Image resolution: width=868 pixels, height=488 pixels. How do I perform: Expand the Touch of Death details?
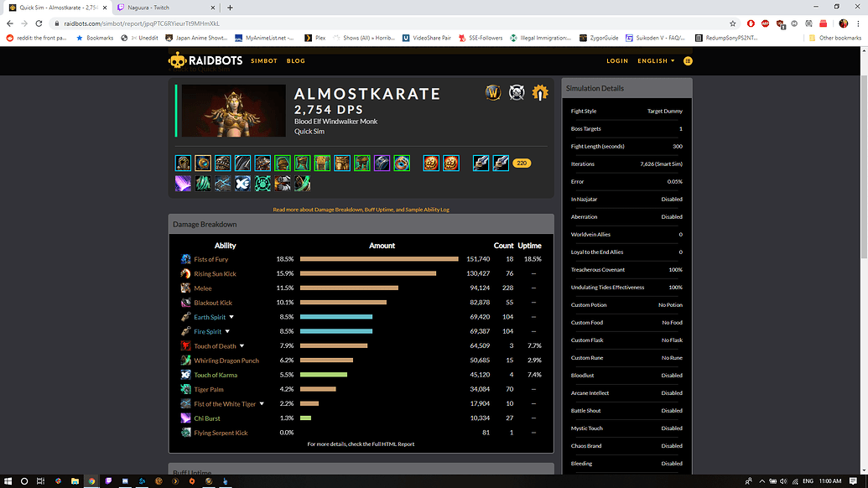pyautogui.click(x=242, y=345)
